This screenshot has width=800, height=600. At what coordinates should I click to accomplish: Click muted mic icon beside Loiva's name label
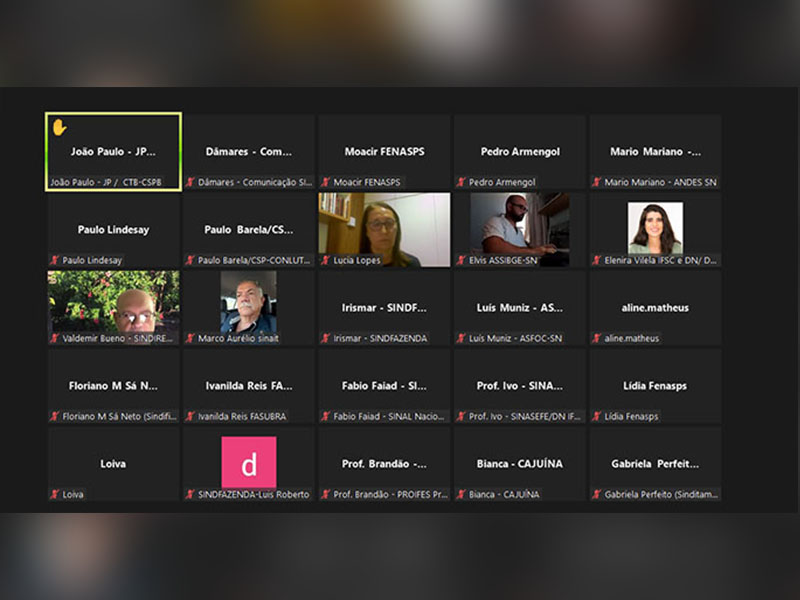tap(55, 495)
